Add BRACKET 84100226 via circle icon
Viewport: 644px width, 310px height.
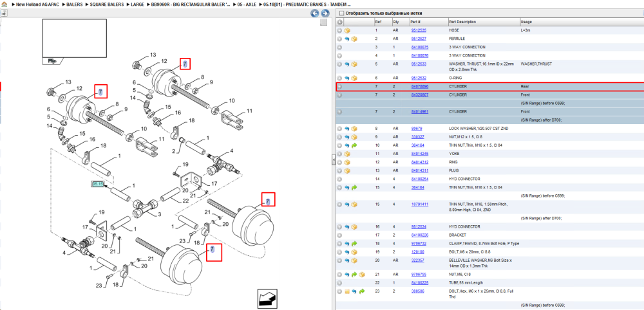point(339,235)
